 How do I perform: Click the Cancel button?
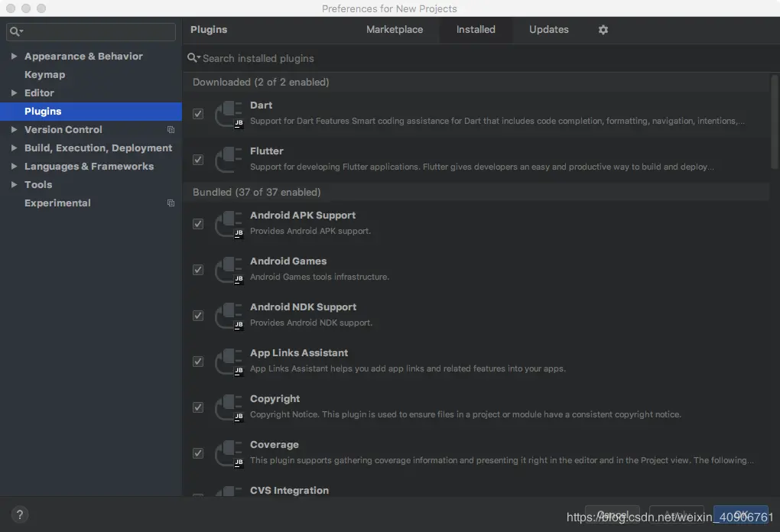613,515
